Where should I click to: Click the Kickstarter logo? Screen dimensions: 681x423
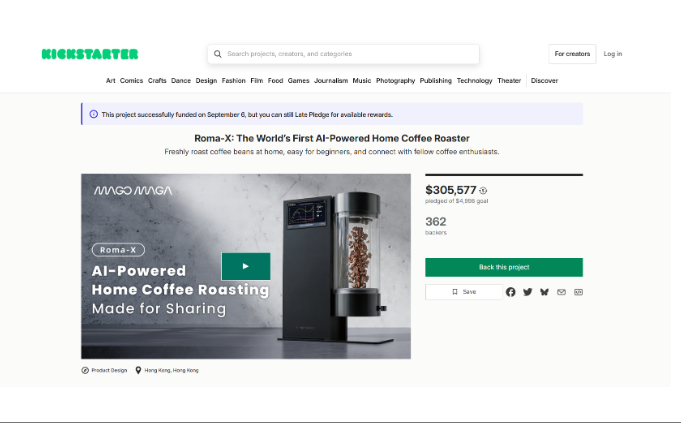[x=90, y=54]
